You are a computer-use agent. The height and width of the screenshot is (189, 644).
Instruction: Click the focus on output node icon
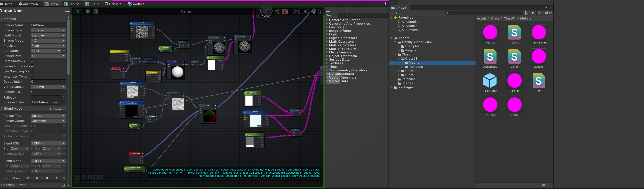[305, 11]
